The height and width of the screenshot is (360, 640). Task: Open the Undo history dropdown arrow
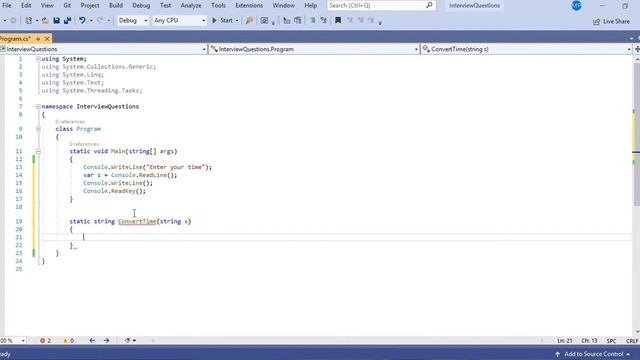pos(91,20)
